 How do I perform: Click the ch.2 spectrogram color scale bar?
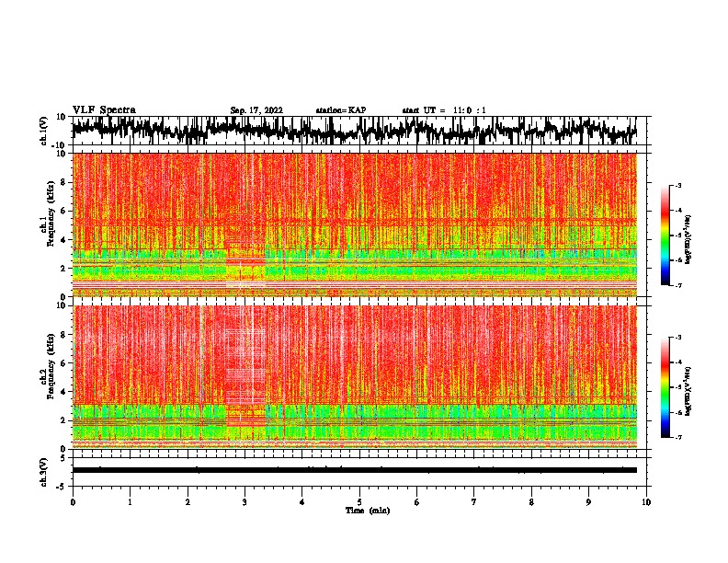665,387
